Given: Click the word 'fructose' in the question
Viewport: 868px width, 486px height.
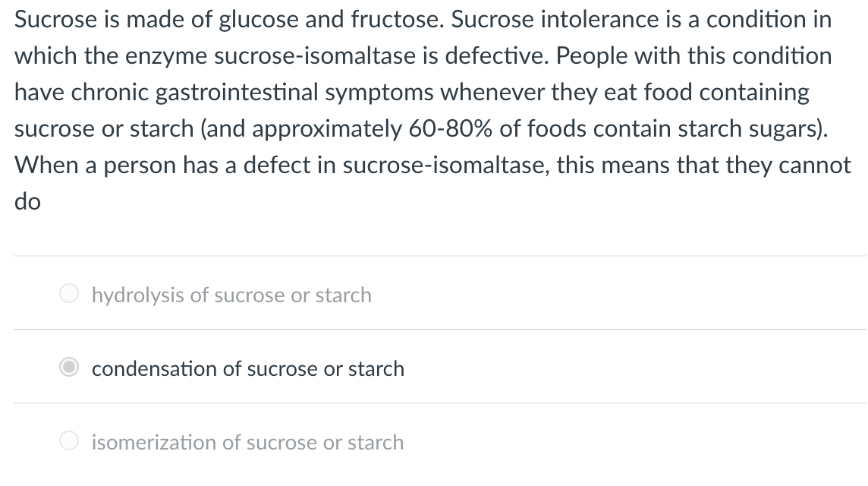Looking at the screenshot, I should coord(396,20).
